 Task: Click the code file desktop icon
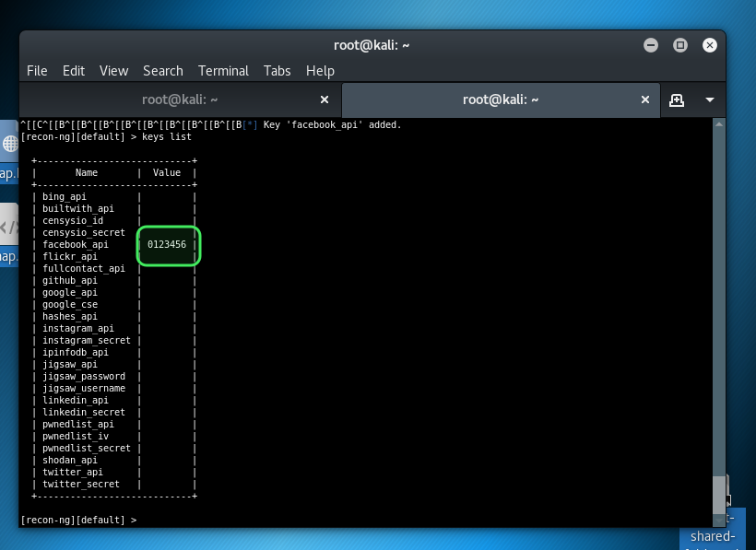click(8, 228)
